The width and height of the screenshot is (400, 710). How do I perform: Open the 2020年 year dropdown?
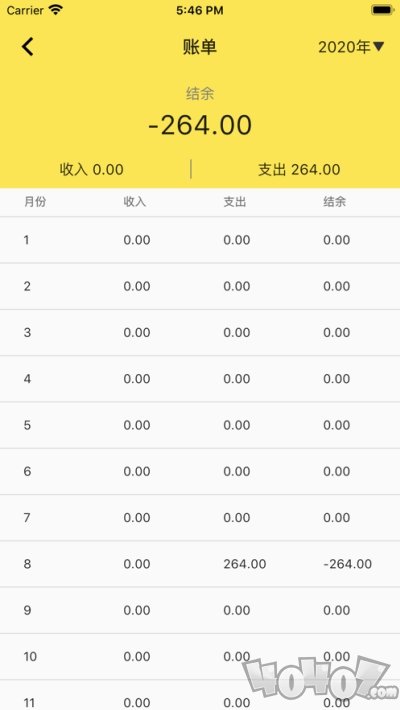(x=351, y=47)
